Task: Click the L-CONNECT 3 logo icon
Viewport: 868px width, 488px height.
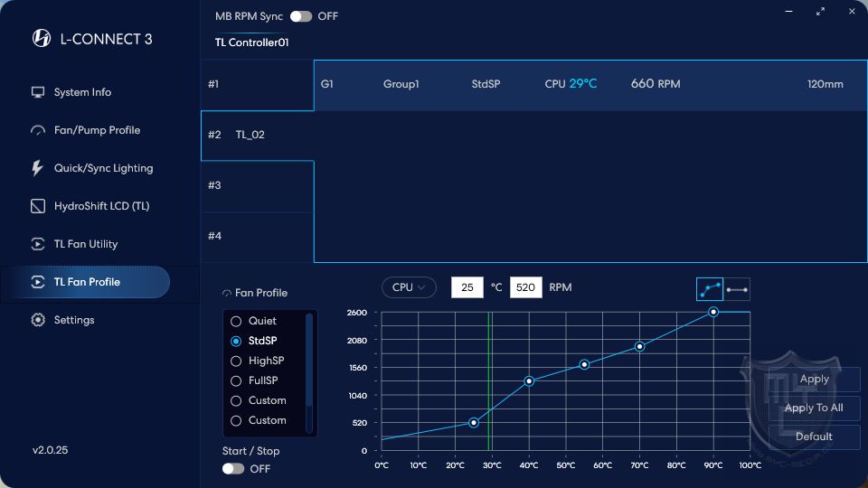Action: click(x=42, y=38)
